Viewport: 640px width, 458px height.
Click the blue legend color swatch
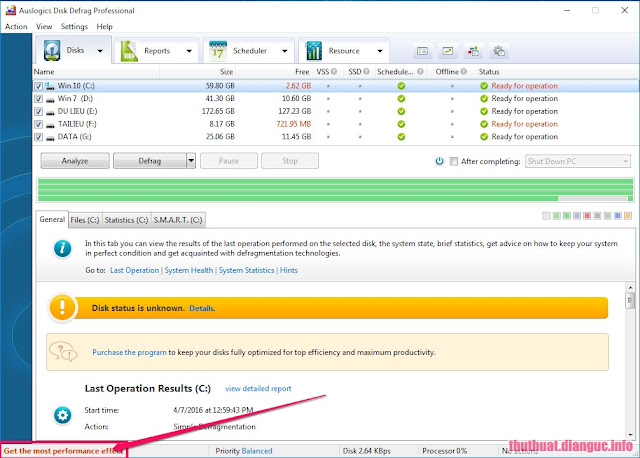click(x=618, y=216)
